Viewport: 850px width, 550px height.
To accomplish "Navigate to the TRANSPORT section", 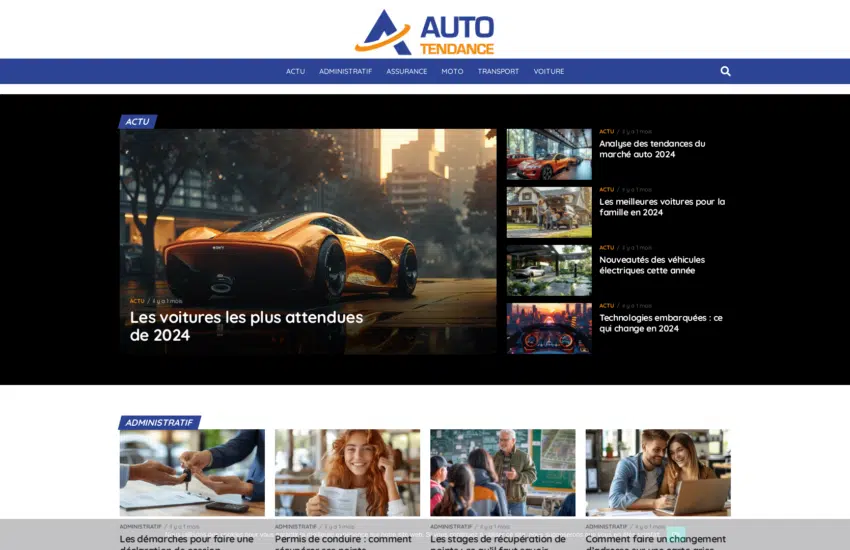I will point(498,72).
